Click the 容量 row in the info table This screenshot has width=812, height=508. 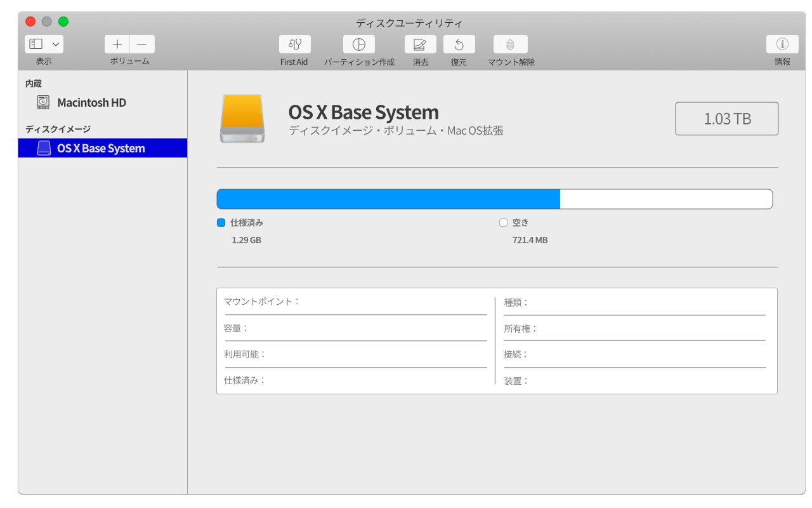[356, 328]
